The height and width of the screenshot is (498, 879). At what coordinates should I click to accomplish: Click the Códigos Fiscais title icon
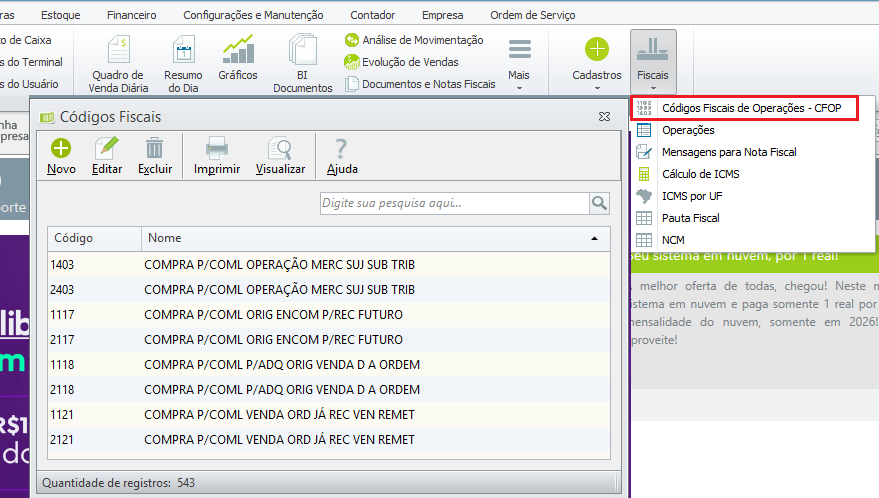click(x=47, y=117)
